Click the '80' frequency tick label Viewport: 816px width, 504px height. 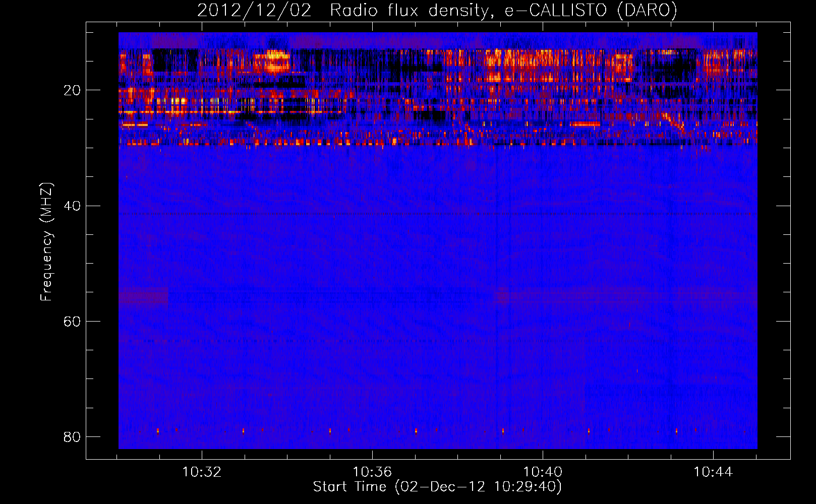pyautogui.click(x=72, y=436)
